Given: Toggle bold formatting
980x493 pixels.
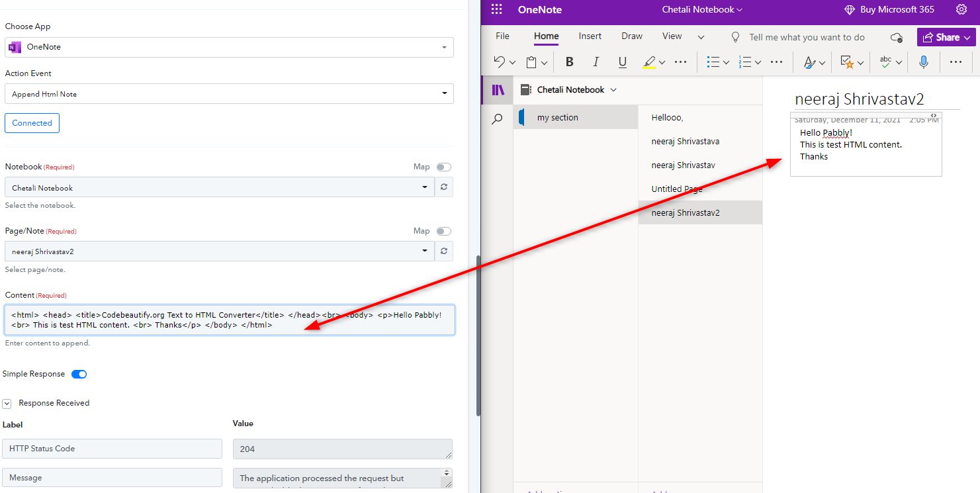Looking at the screenshot, I should pos(569,62).
